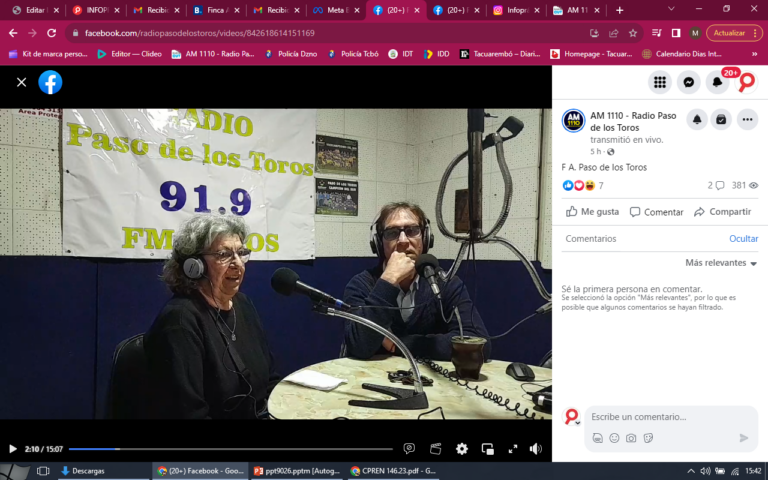This screenshot has height=480, width=768.
Task: Click the clip video icon
Action: pyautogui.click(x=435, y=449)
